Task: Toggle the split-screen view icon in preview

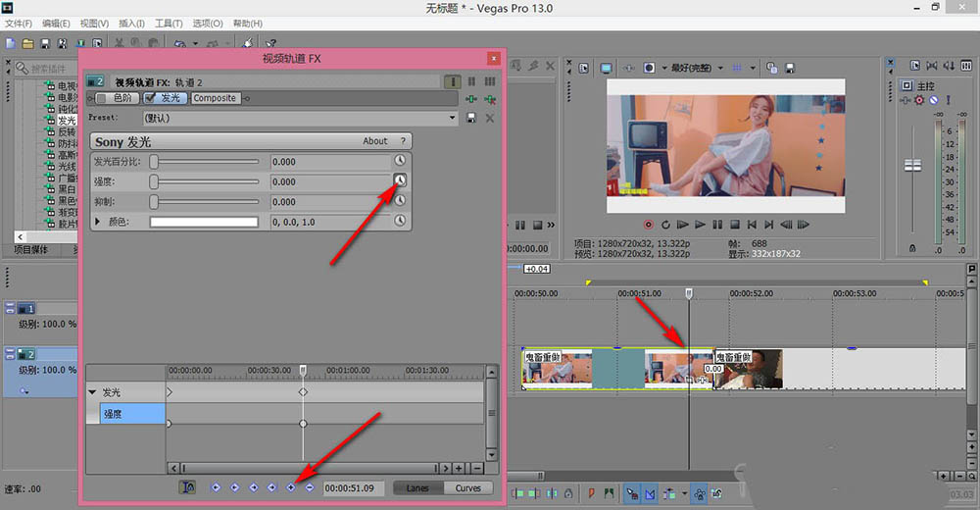Action: pos(650,68)
